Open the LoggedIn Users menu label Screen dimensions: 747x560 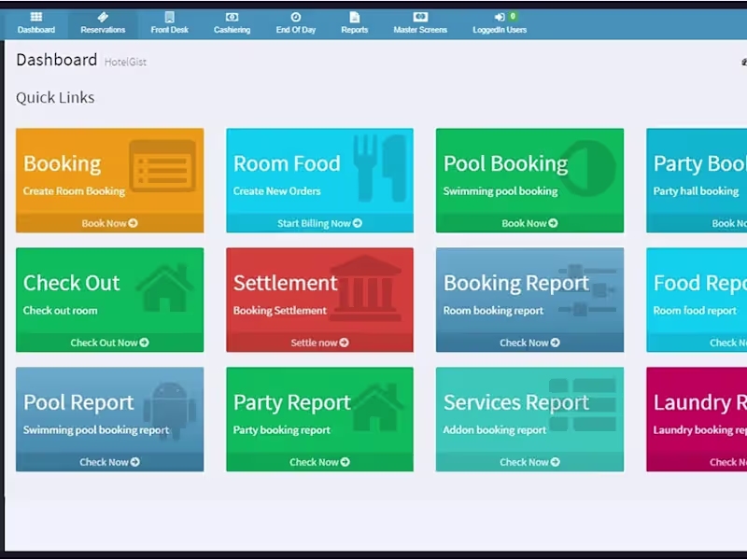pyautogui.click(x=500, y=30)
